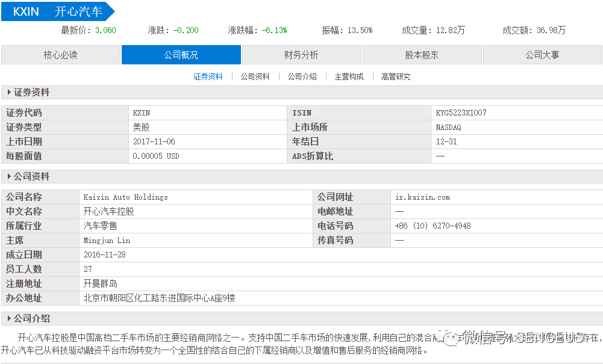Collapse the 公司介绍 section arrow
603x364 pixels.
click(9, 318)
